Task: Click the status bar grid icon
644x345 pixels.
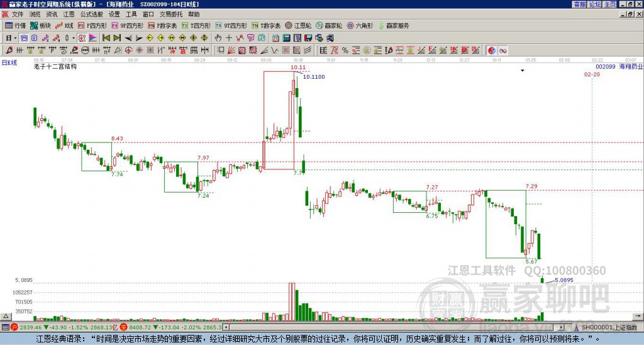Action: [x=5, y=327]
